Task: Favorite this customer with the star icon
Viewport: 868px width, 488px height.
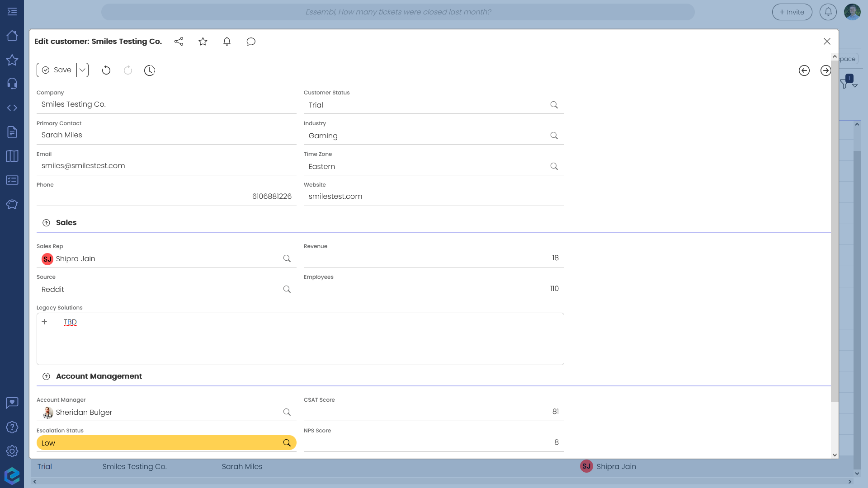Action: (x=203, y=42)
